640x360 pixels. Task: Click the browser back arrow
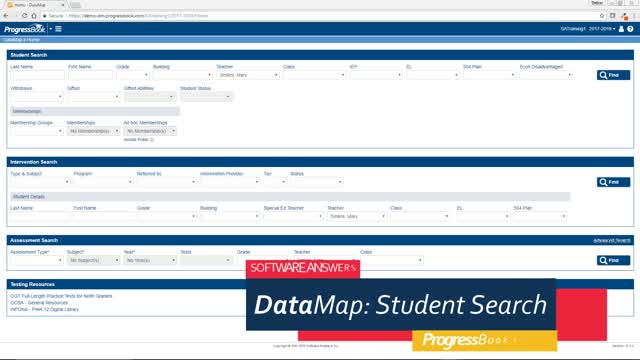click(6, 16)
